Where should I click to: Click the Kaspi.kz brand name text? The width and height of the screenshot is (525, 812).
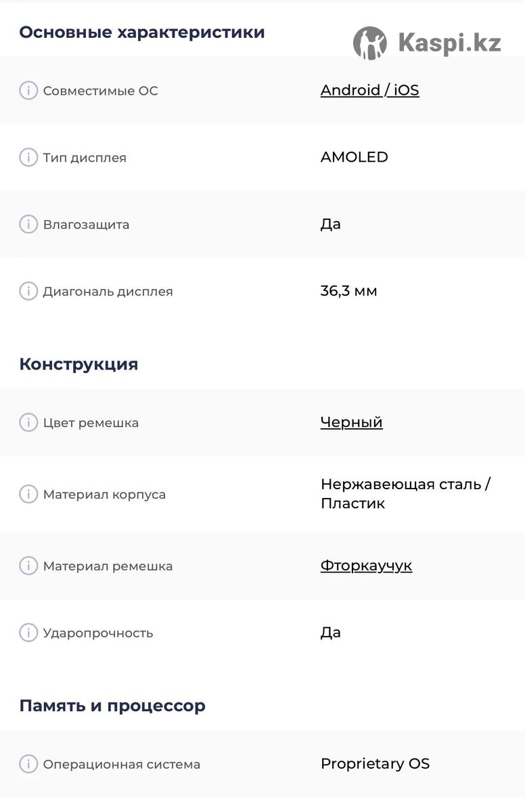tap(449, 43)
